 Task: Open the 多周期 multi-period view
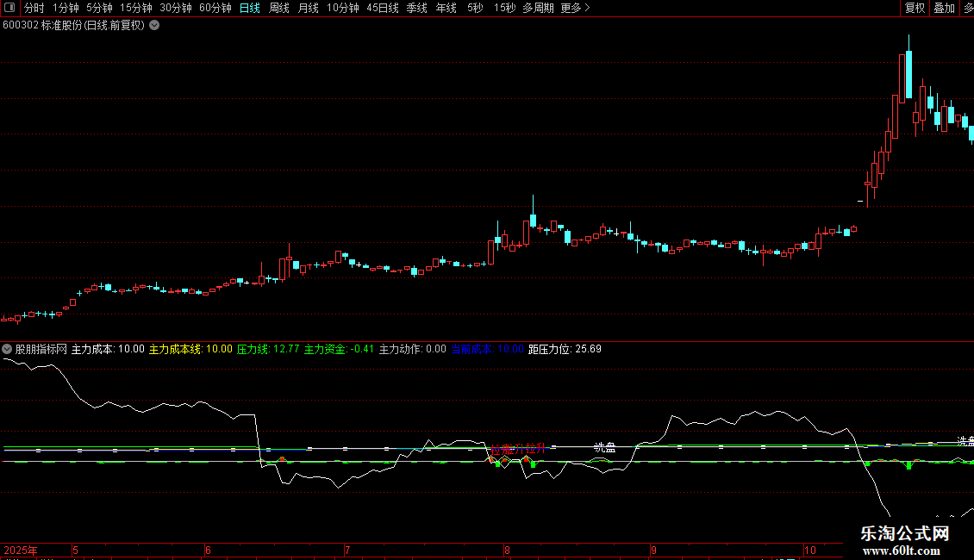tap(538, 8)
